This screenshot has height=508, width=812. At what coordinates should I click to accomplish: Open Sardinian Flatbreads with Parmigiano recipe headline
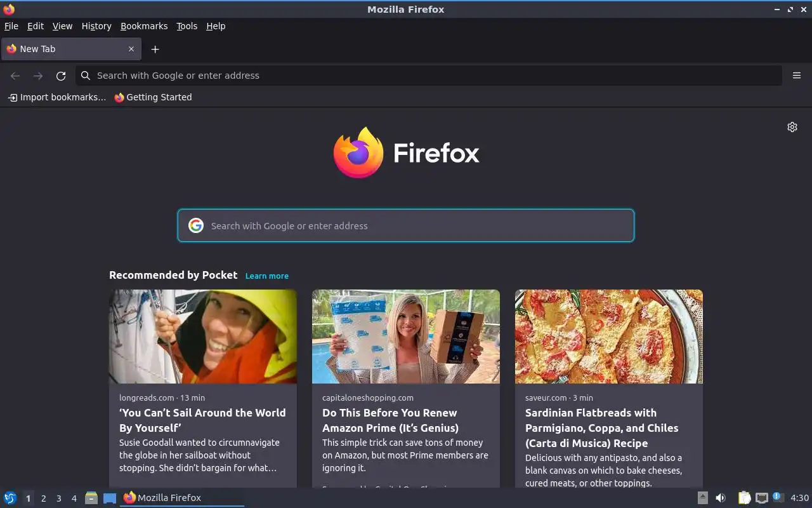click(601, 428)
